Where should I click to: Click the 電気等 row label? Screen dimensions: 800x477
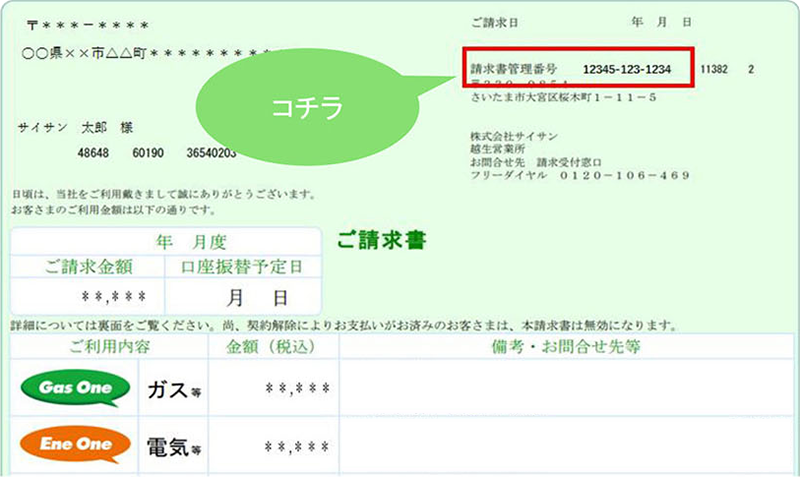tap(173, 447)
